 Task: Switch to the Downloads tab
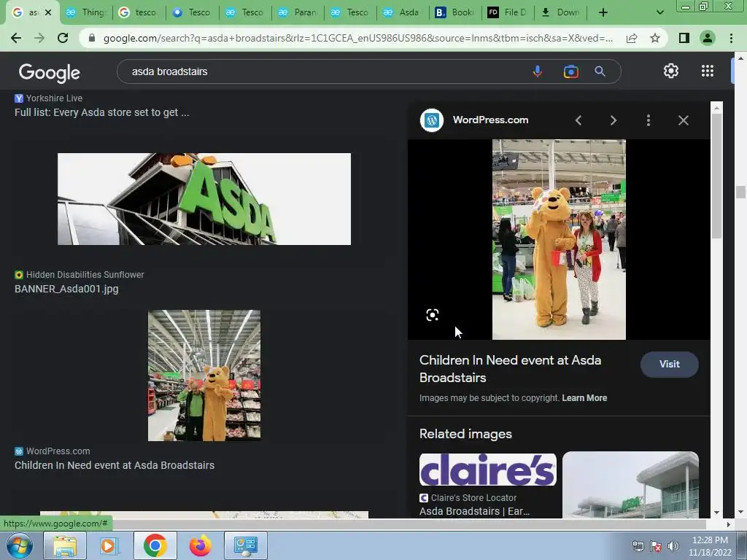coord(561,12)
